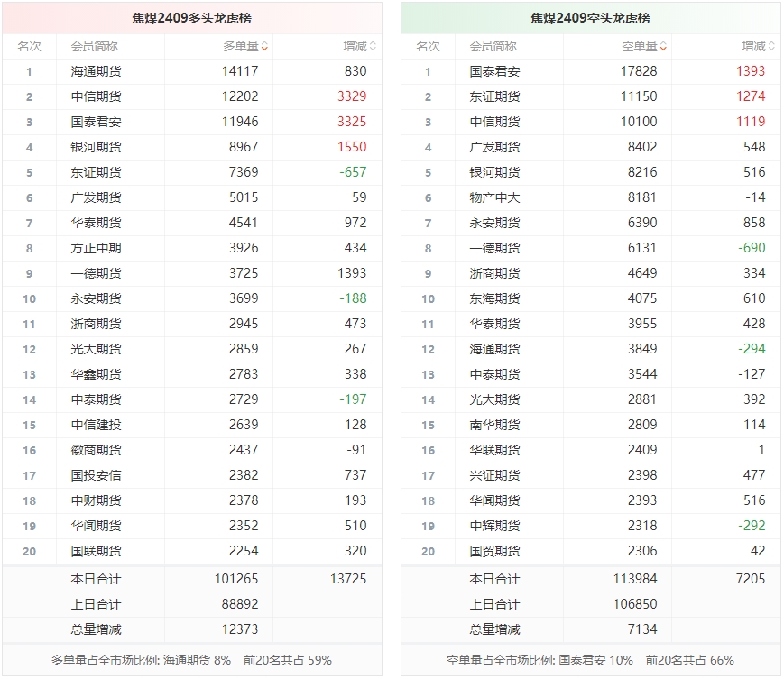Select 方正中期 row name
This screenshot has height=679, width=784.
point(96,248)
